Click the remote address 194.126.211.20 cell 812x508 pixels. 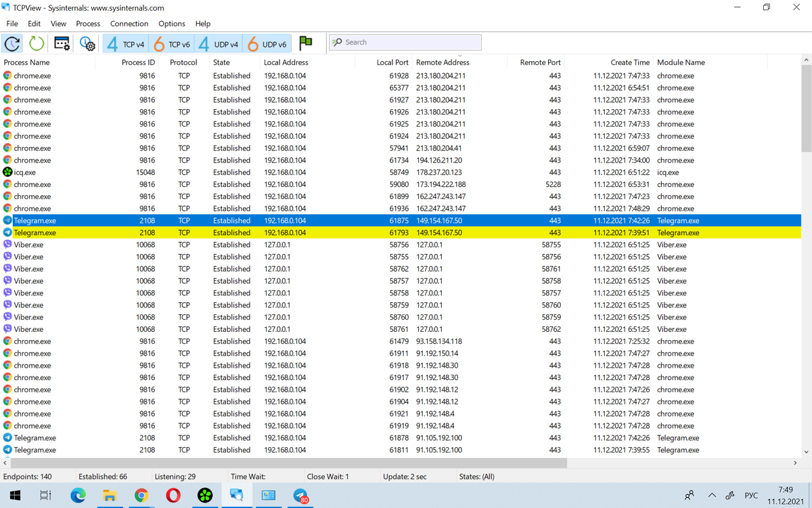coord(439,161)
